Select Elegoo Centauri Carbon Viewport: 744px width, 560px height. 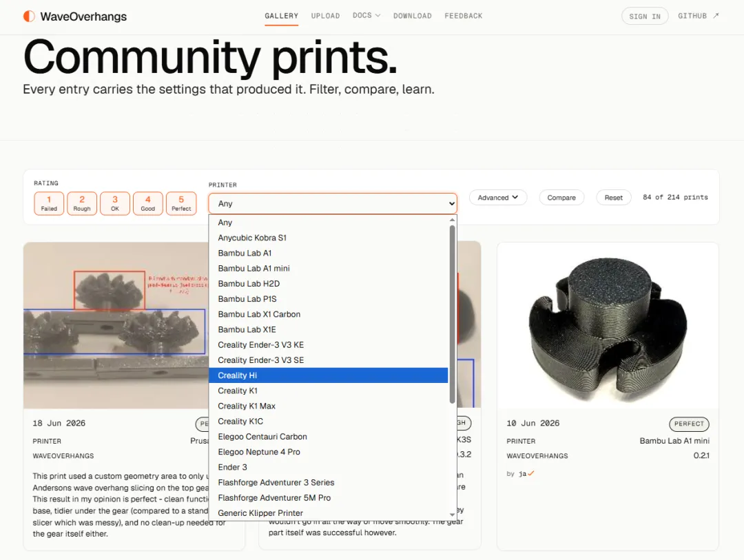(x=329, y=437)
